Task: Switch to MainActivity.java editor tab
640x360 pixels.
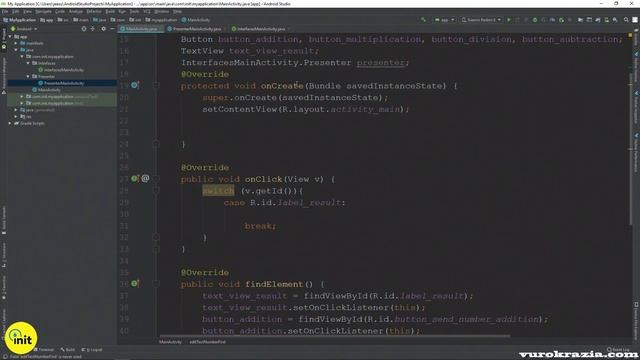Action: tap(141, 29)
